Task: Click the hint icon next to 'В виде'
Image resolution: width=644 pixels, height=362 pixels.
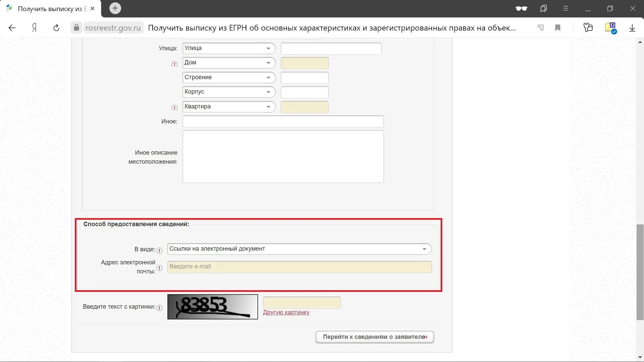Action: point(159,250)
